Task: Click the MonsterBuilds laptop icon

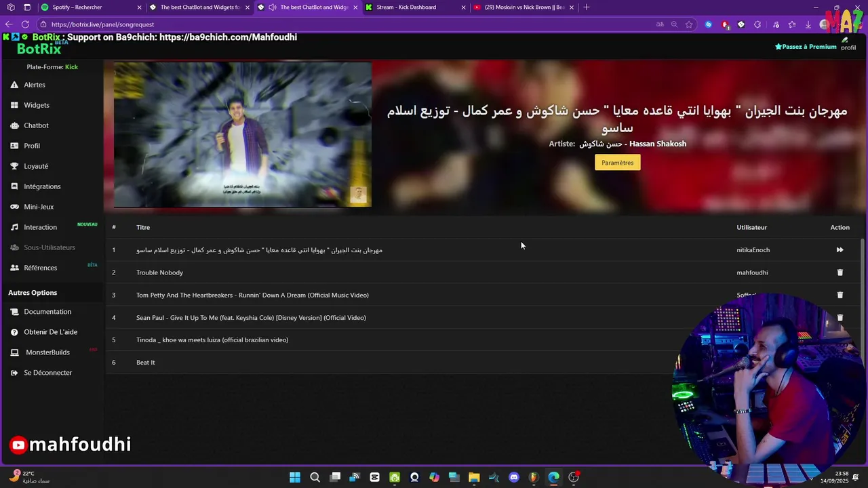Action: [14, 352]
